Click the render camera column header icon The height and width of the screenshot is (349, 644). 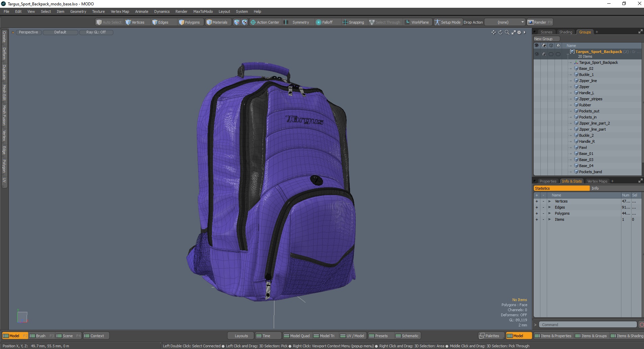pos(544,46)
